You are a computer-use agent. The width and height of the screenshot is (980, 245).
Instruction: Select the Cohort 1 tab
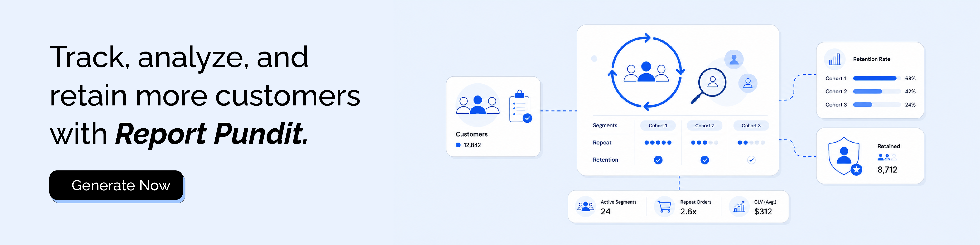[658, 126]
